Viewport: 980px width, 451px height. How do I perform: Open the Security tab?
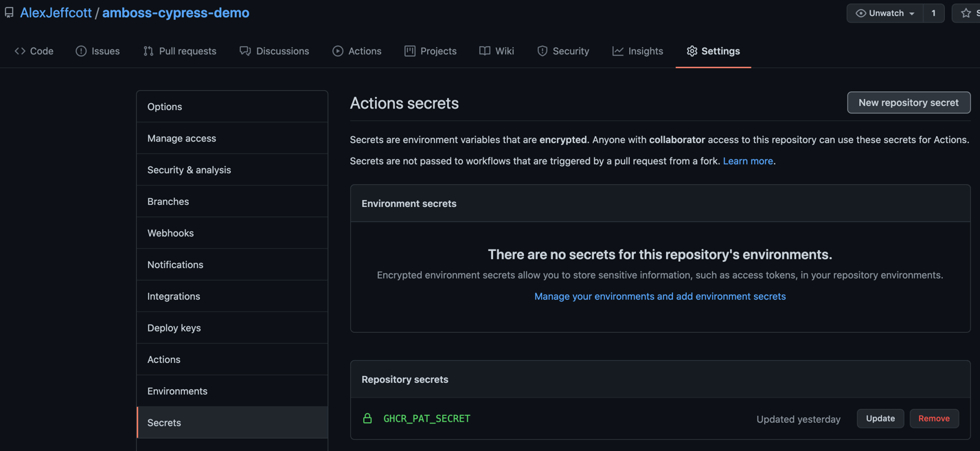pos(563,51)
